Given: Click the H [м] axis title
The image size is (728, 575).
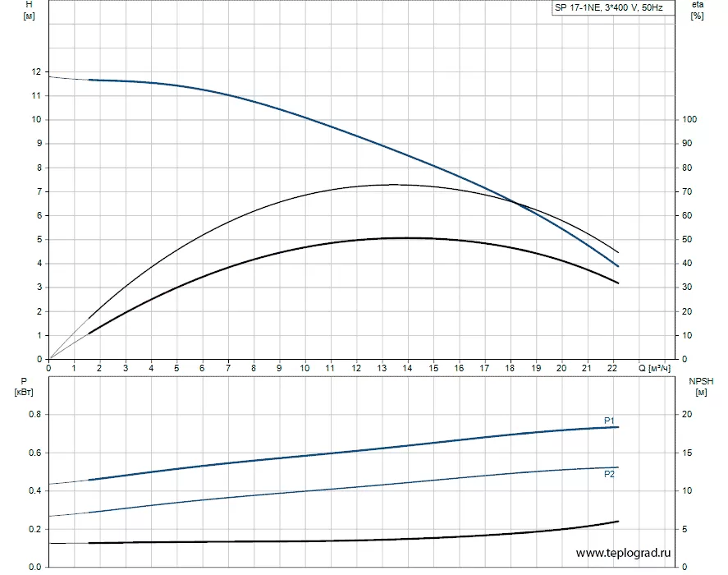Looking at the screenshot, I should click(29, 10).
